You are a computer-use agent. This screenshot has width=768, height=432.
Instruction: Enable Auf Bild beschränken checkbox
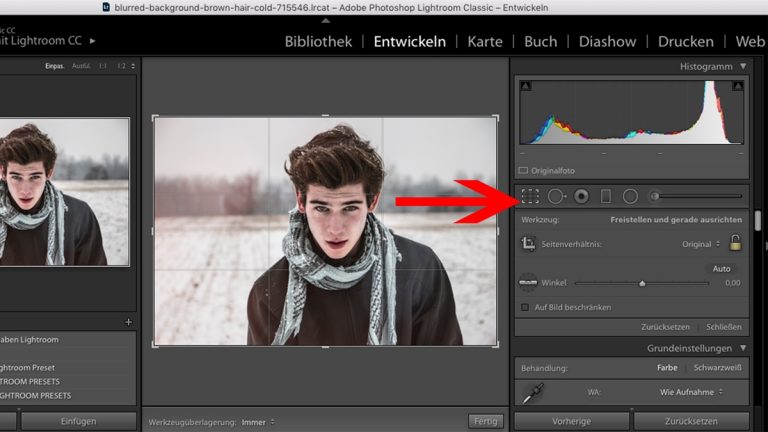[x=525, y=307]
